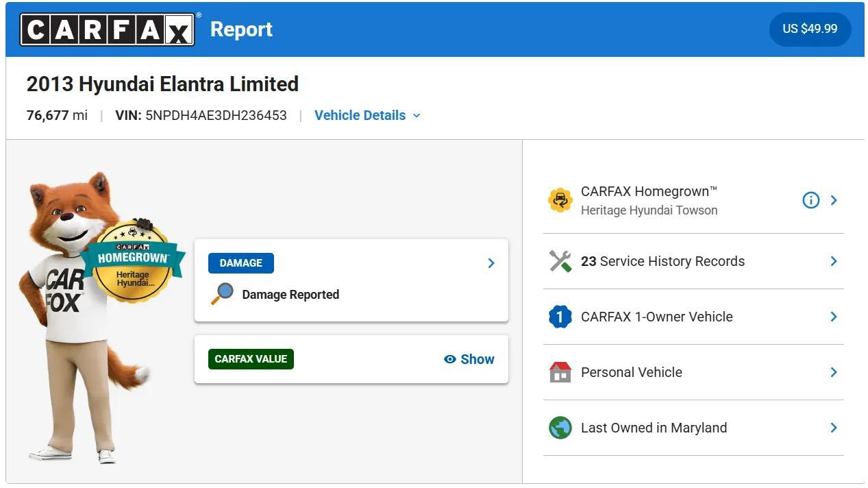The image size is (868, 488).
Task: Click the house Personal Vehicle icon
Action: point(560,372)
